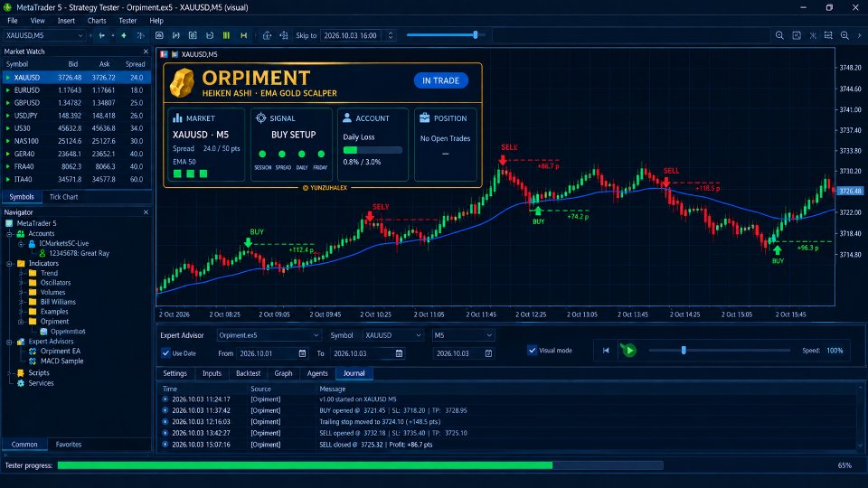The width and height of the screenshot is (868, 488).
Task: Collapse the Accounts node in Navigator
Action: click(x=9, y=234)
